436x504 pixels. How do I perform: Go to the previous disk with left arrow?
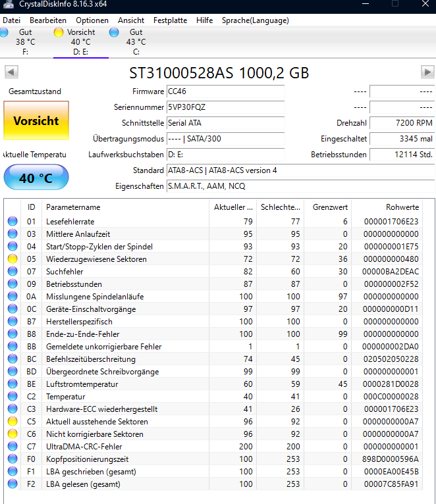click(11, 72)
